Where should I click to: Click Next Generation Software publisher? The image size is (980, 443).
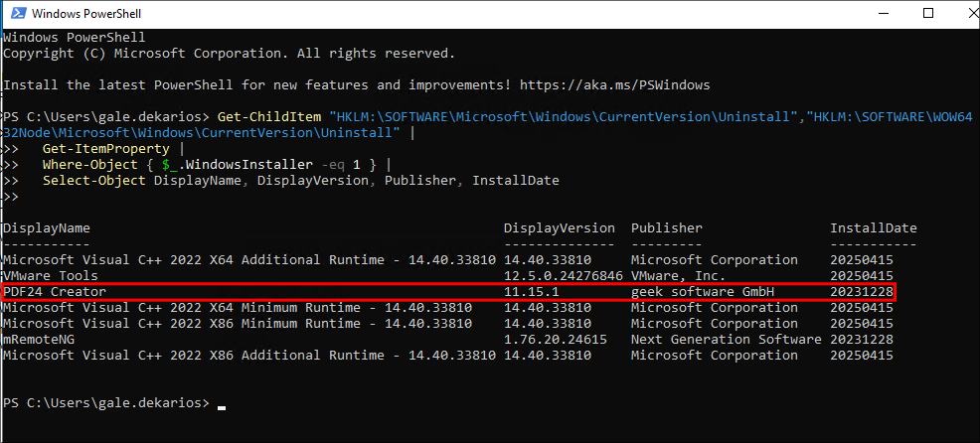tap(727, 340)
